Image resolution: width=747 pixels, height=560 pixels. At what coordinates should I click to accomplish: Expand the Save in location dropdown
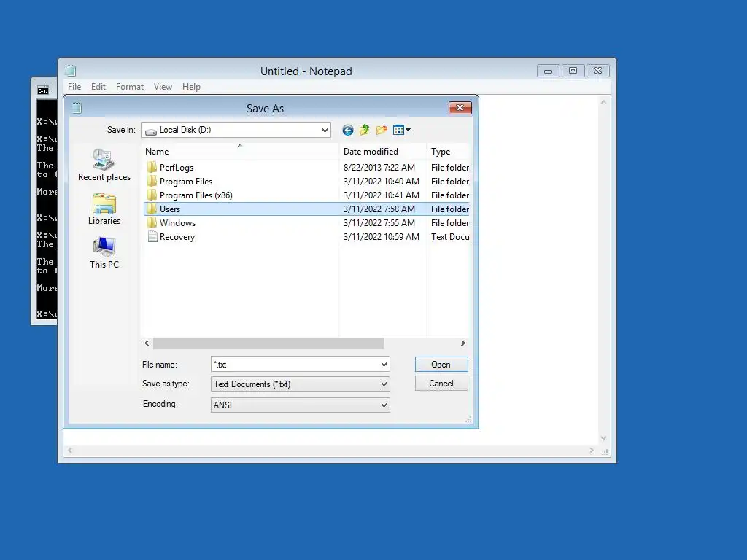coord(325,130)
